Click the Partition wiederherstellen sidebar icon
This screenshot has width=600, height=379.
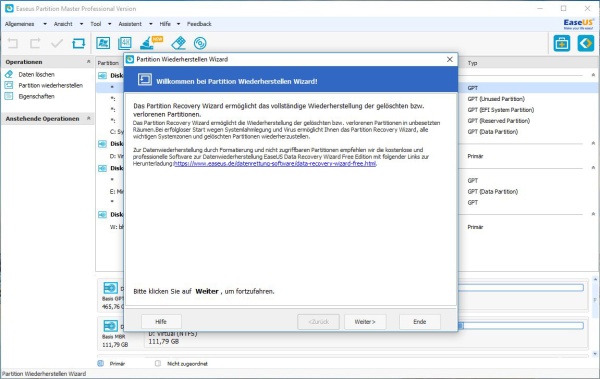9,85
